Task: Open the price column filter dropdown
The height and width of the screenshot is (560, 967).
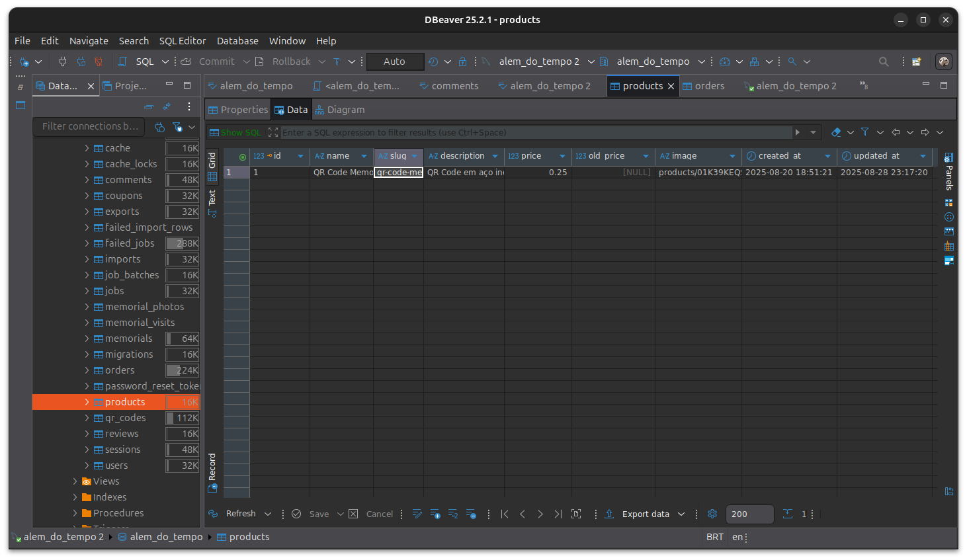Action: click(x=562, y=156)
